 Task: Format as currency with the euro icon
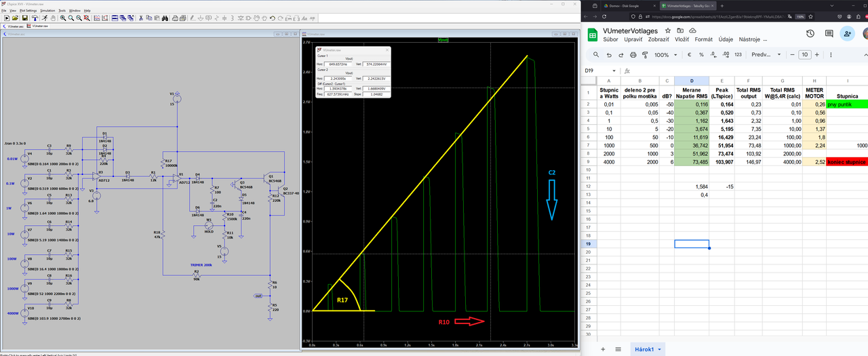click(x=689, y=55)
